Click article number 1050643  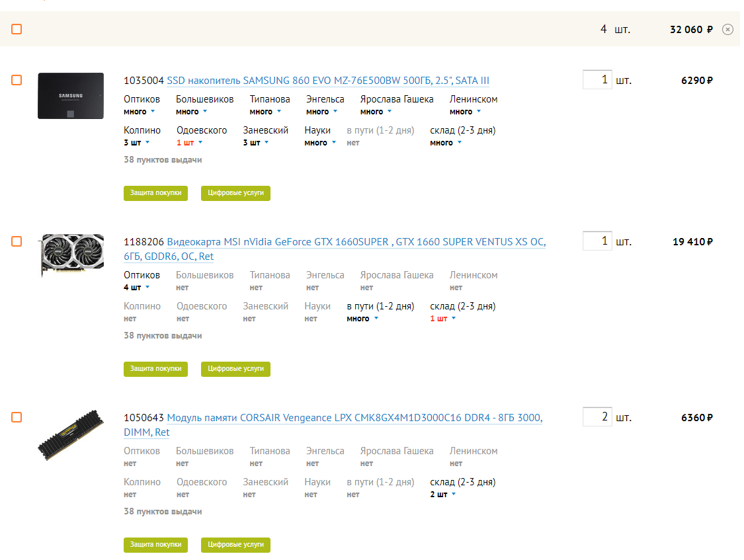(x=144, y=418)
